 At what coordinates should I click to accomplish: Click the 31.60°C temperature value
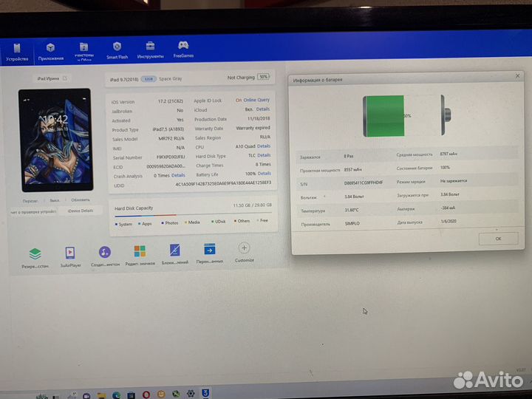tap(352, 210)
